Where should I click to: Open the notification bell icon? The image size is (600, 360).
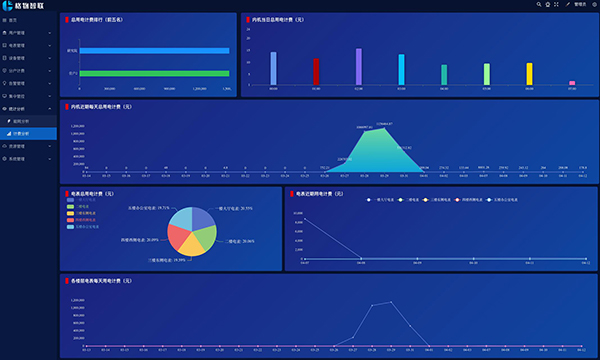click(548, 4)
